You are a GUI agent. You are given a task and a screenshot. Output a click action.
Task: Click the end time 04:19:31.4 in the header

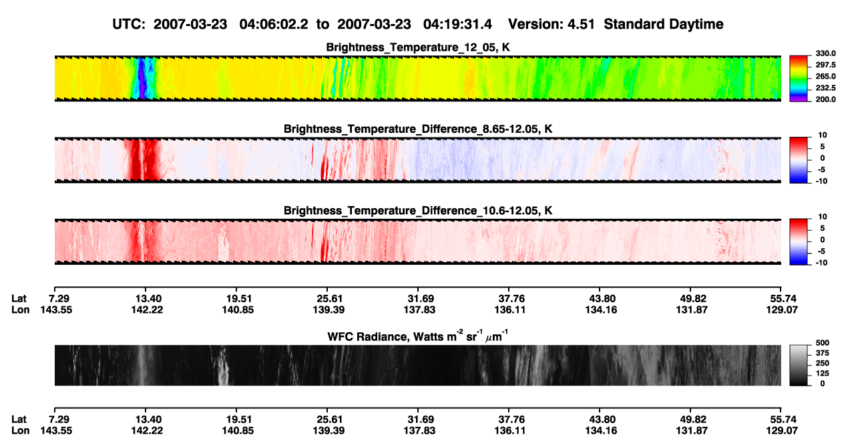457,24
